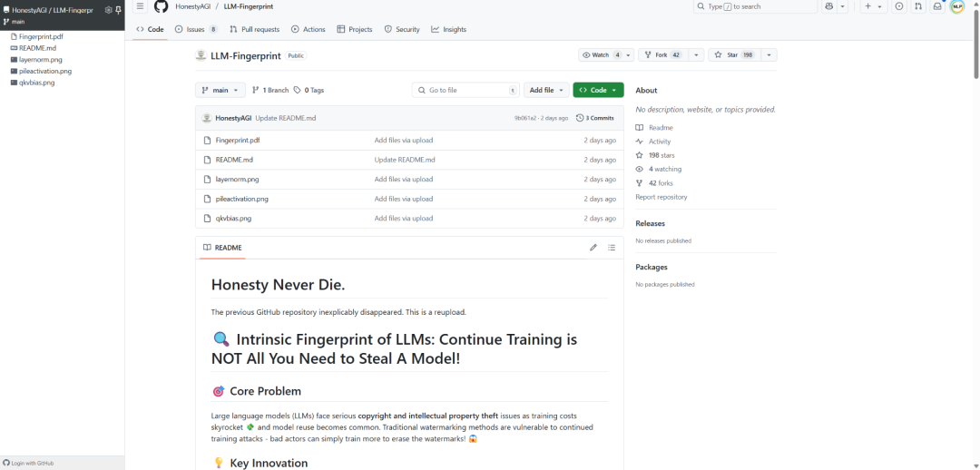The width and height of the screenshot is (980, 470).
Task: Click the Report repository link
Action: [x=661, y=197]
